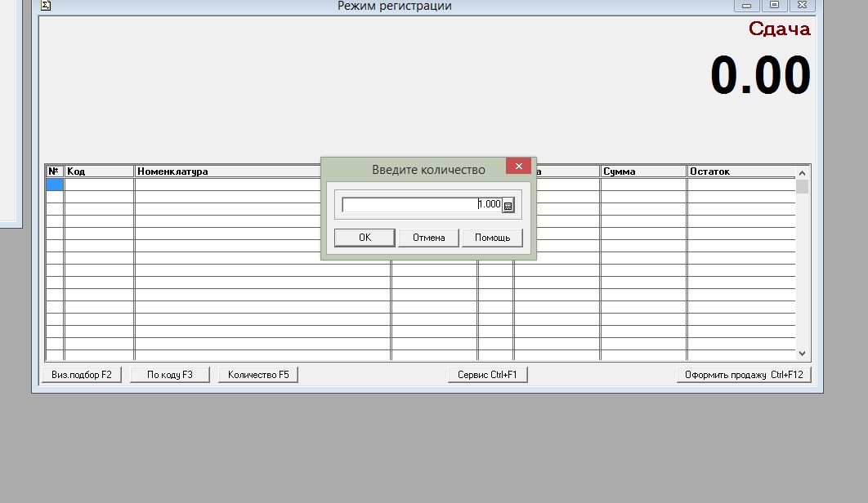
Task: Select the highlighted first row number cell
Action: (x=55, y=185)
